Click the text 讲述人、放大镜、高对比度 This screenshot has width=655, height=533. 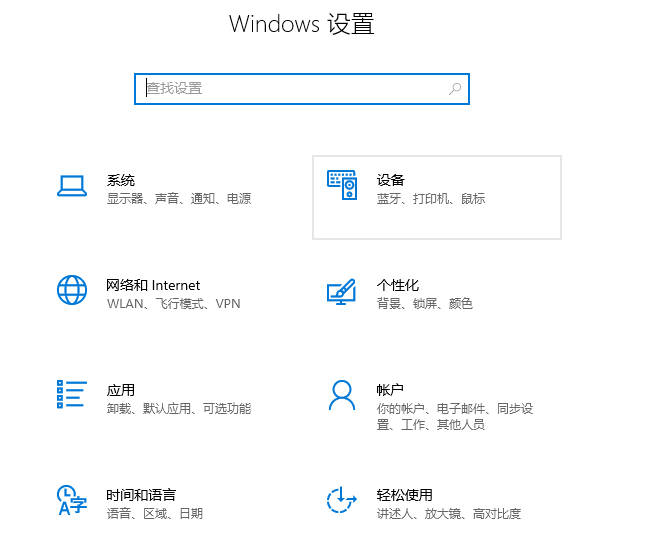point(449,513)
